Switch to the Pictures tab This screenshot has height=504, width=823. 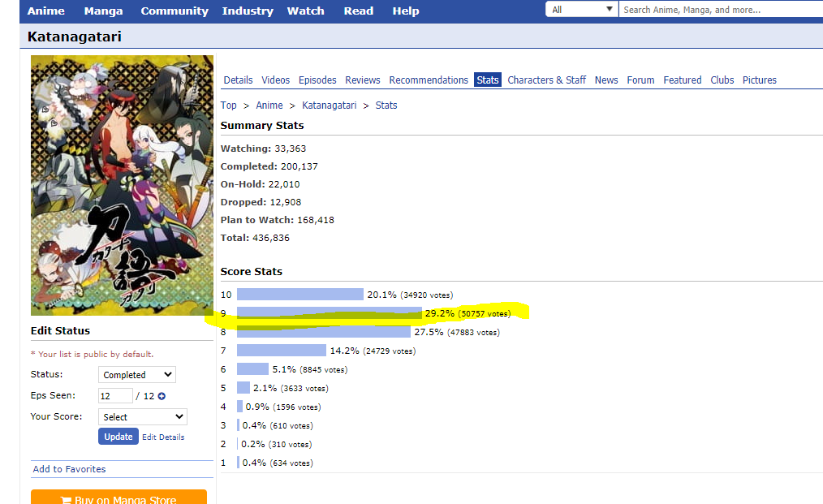[x=760, y=80]
